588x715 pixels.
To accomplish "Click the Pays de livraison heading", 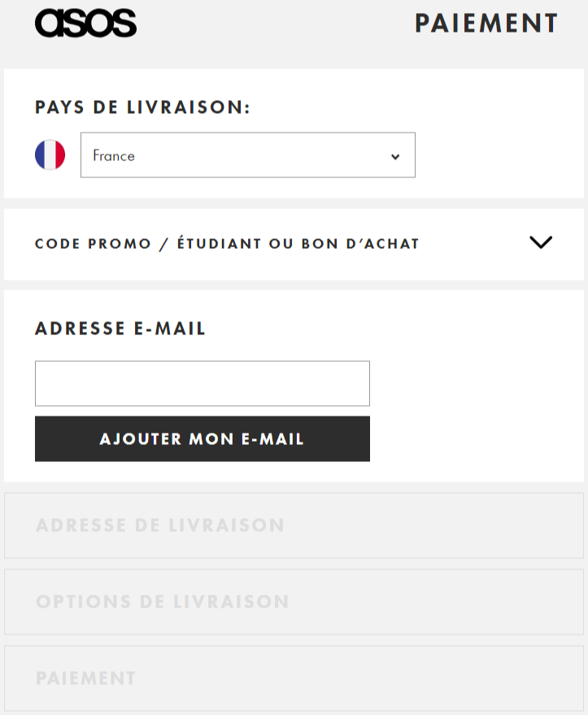I will pos(142,107).
